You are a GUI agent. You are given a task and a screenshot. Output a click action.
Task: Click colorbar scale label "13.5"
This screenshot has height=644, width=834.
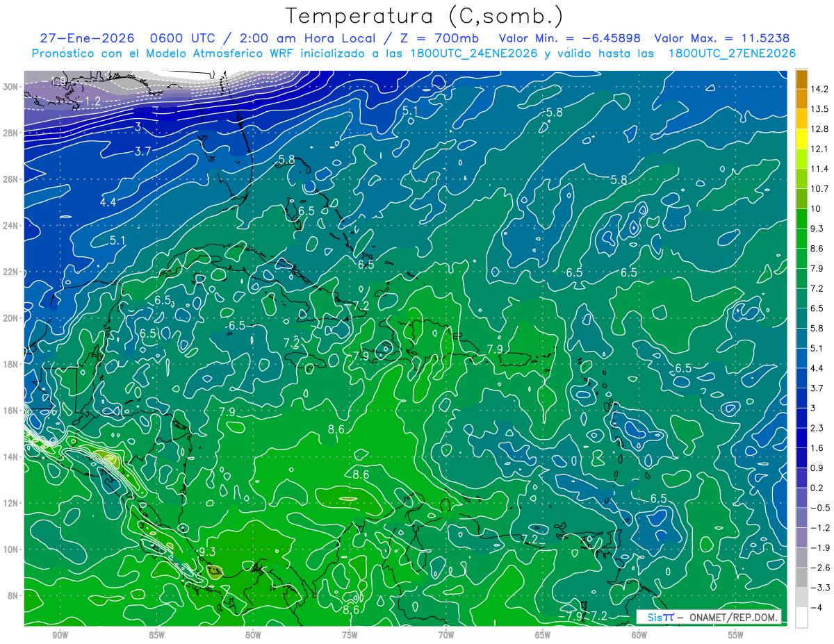tap(819, 108)
